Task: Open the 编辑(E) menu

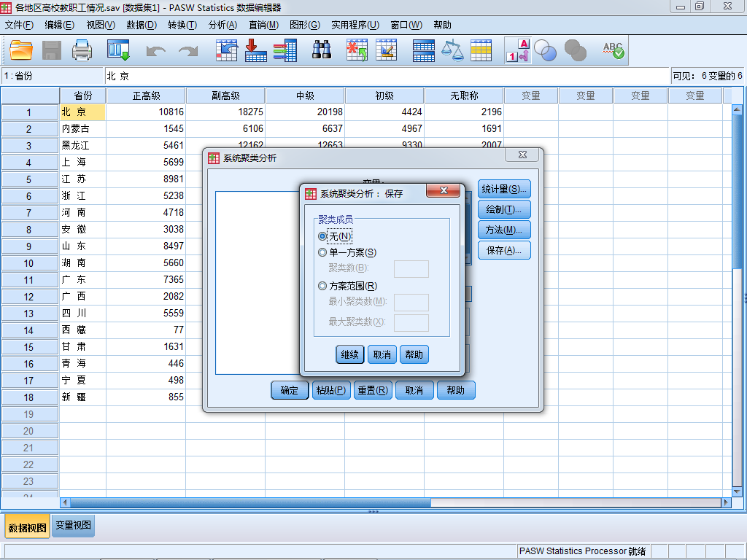Action: [x=60, y=26]
